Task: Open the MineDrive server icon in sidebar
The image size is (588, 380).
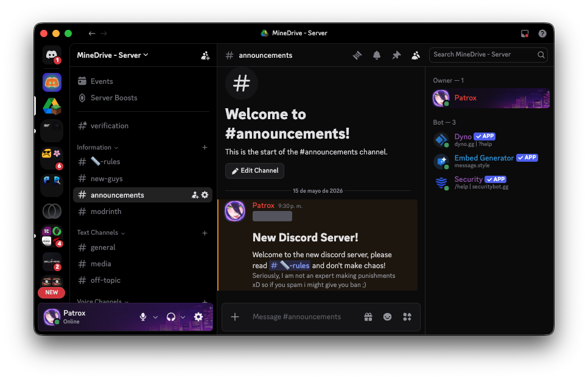Action: pyautogui.click(x=52, y=106)
